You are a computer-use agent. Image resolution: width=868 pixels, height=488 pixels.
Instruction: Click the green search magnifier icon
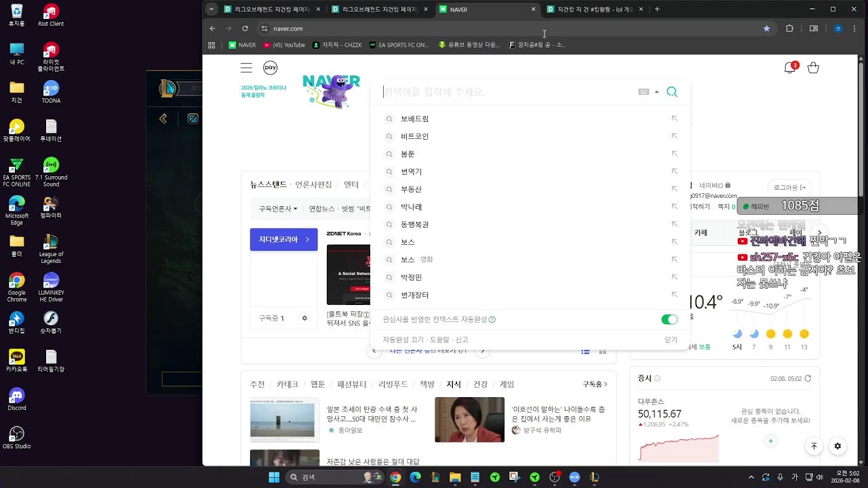click(x=672, y=92)
